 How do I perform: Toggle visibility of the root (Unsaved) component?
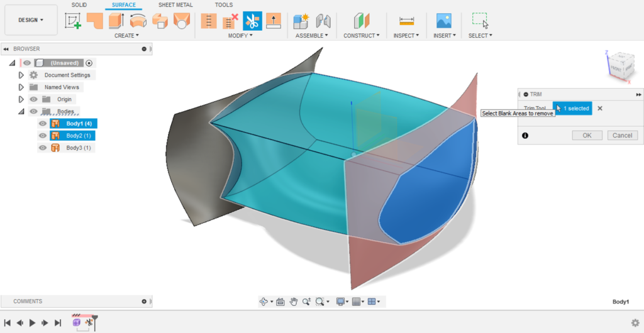(x=27, y=63)
